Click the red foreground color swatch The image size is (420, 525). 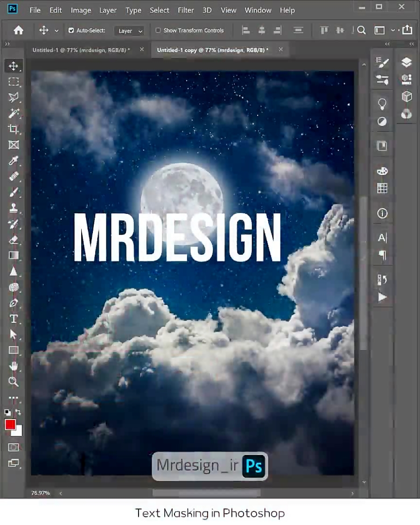pos(10,425)
